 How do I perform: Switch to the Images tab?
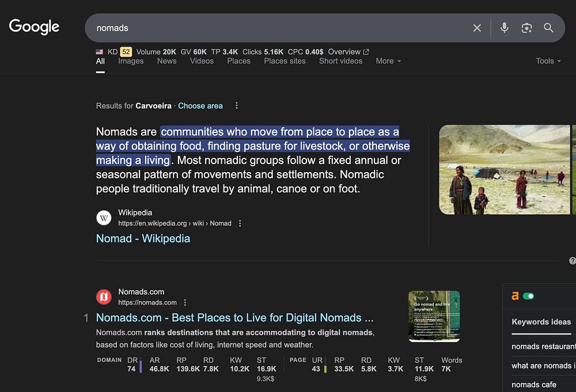click(131, 61)
